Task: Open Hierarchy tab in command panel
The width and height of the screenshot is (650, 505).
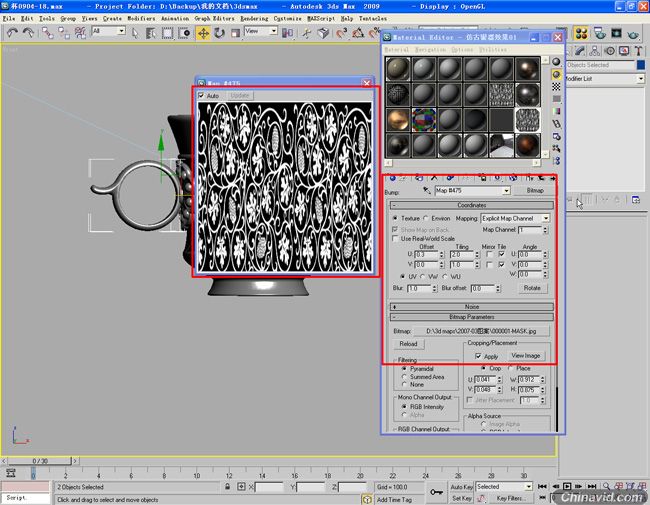Action: click(x=595, y=51)
